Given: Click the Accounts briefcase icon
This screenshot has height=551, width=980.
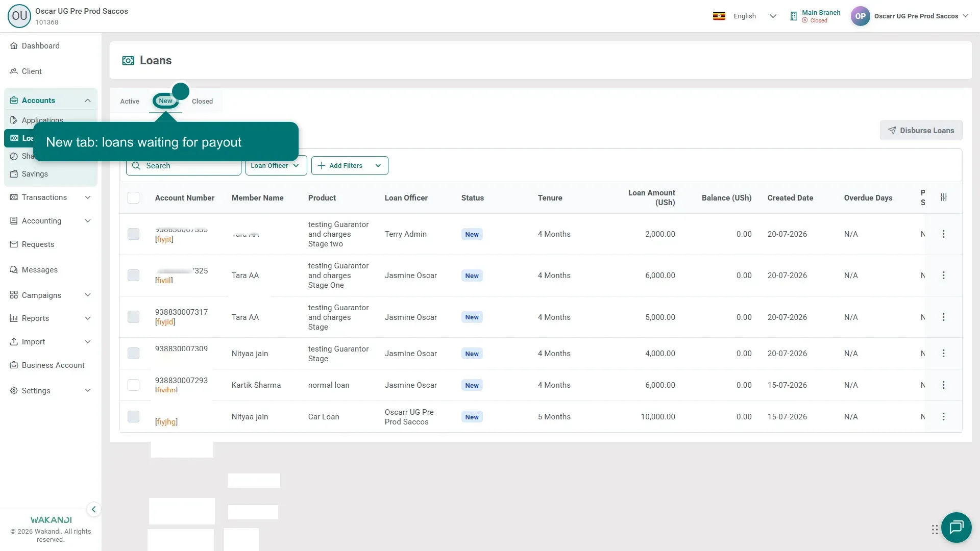Looking at the screenshot, I should click(14, 101).
